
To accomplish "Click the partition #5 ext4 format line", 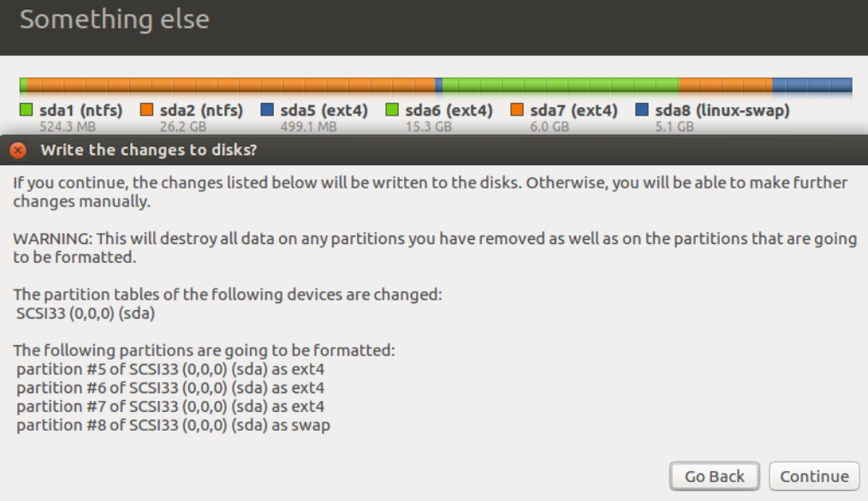I will tap(170, 369).
